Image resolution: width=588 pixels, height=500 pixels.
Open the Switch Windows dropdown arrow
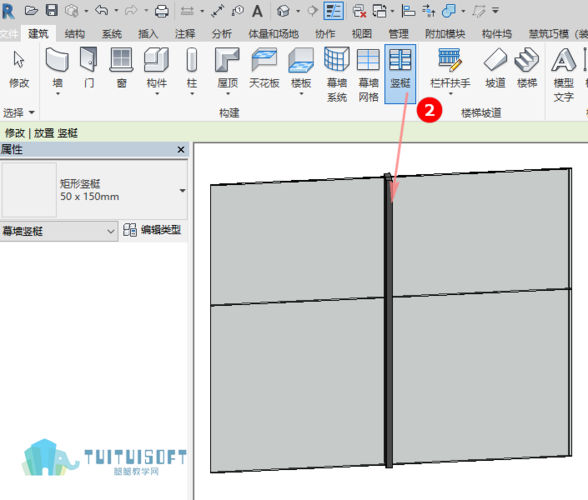(392, 11)
